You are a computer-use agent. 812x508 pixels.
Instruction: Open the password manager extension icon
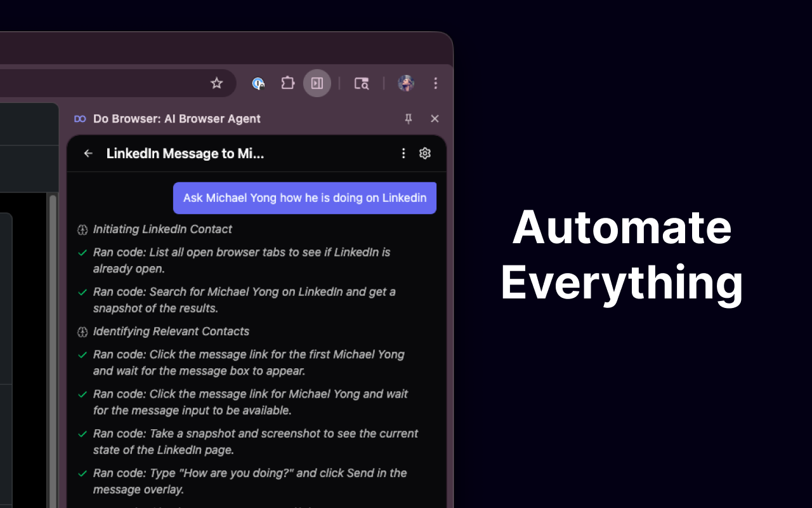tap(258, 83)
